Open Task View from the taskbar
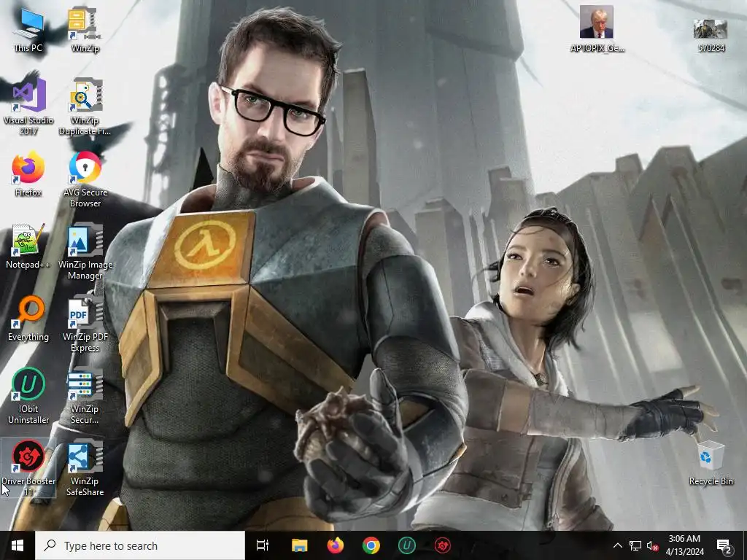This screenshot has height=560, width=747. pyautogui.click(x=263, y=545)
